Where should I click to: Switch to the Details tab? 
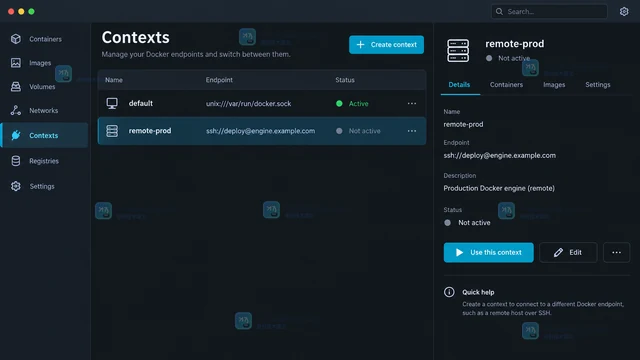pyautogui.click(x=459, y=84)
